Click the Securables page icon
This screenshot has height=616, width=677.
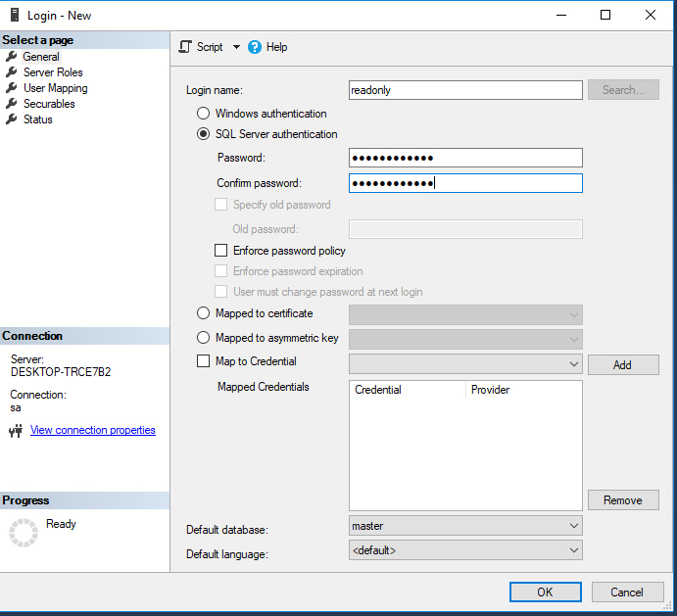12,104
